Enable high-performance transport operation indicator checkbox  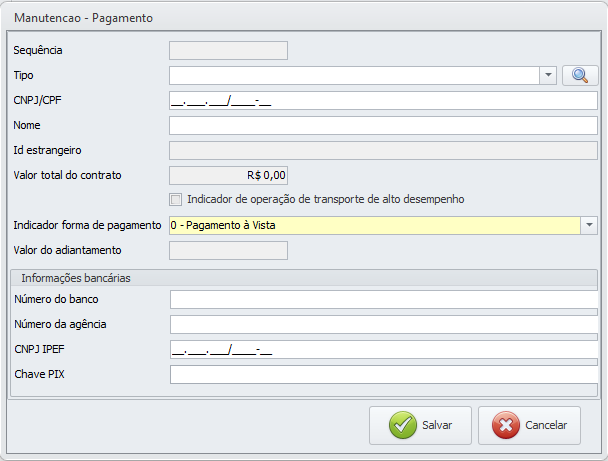pos(177,199)
